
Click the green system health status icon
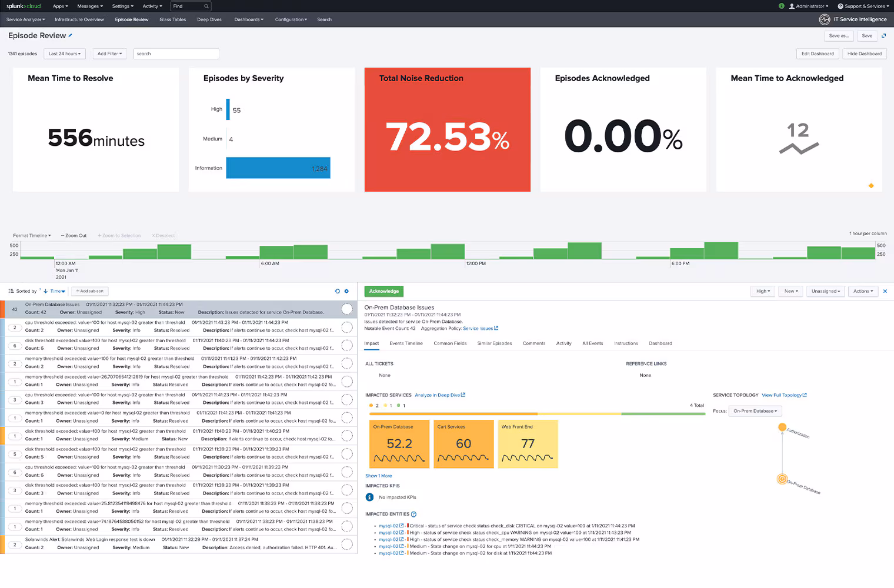click(x=781, y=6)
